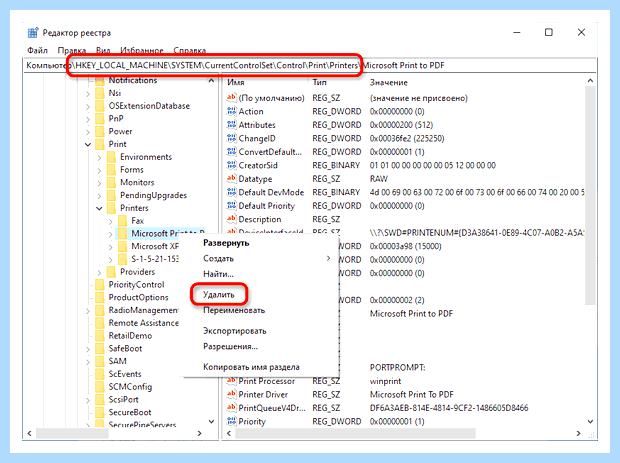Select the SCMConfig tree item
The height and width of the screenshot is (463, 620).
[130, 387]
